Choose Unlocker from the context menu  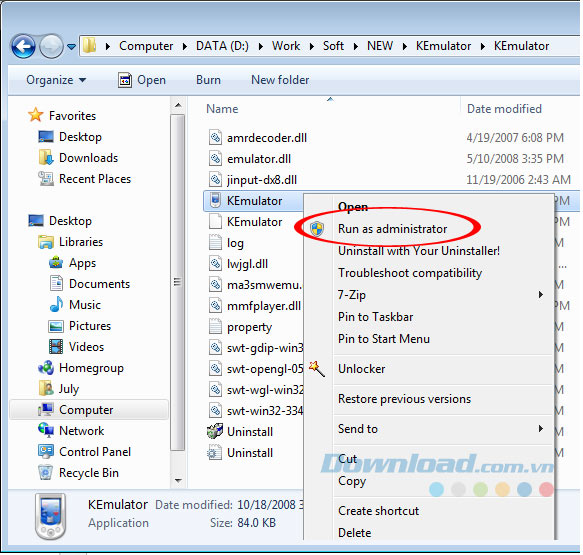(x=361, y=369)
